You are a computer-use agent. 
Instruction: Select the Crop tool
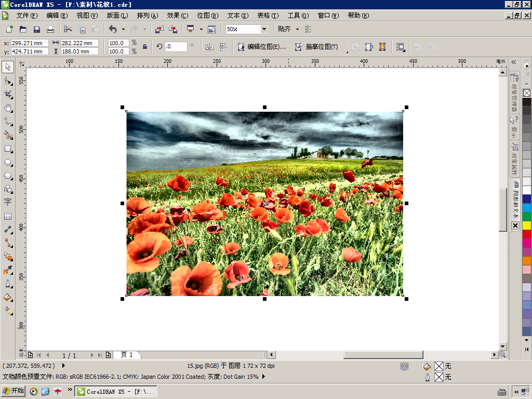(x=8, y=95)
